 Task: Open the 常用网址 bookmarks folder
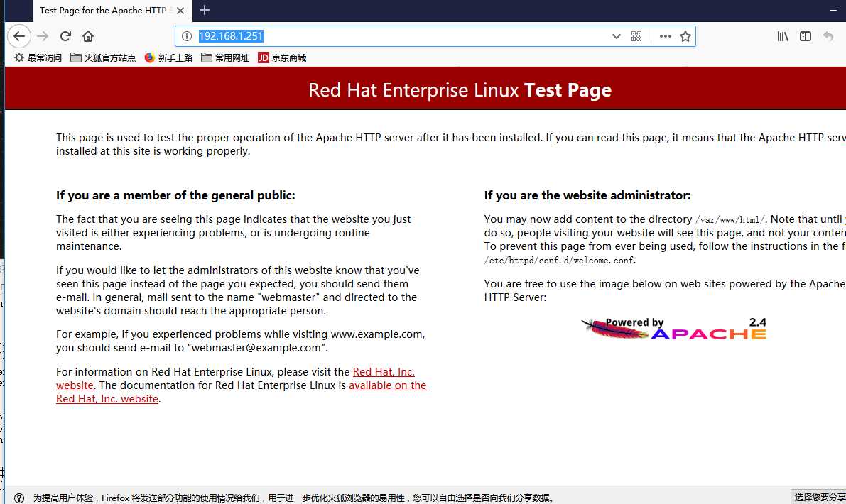225,57
